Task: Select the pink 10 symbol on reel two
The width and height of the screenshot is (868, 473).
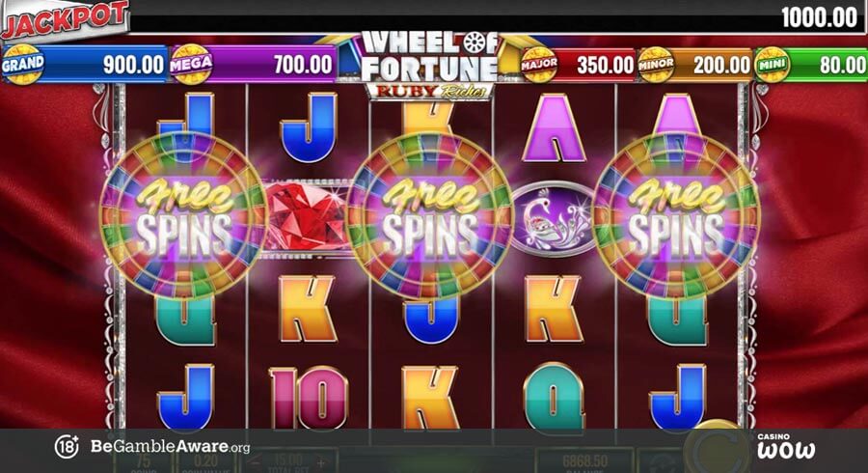Action: (309, 397)
